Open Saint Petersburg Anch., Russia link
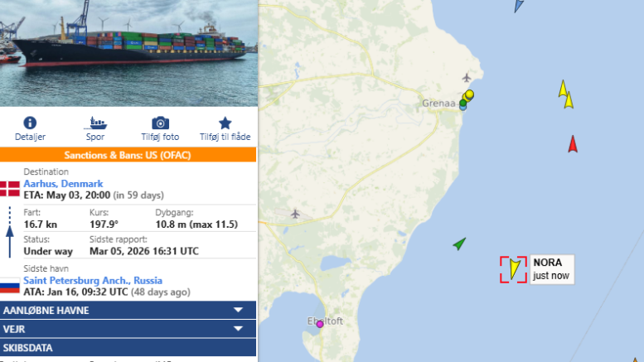The image size is (644, 362). tap(93, 280)
